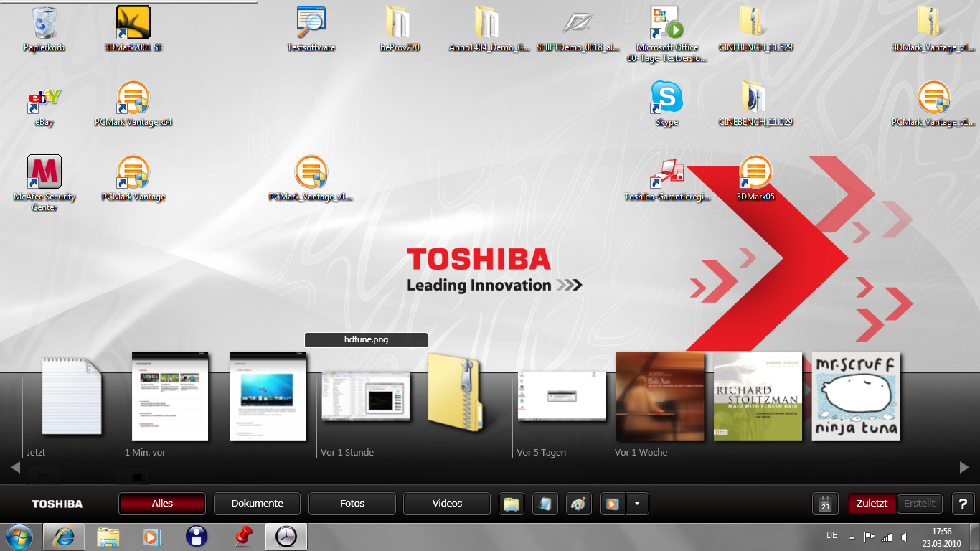Open the eBay desktop shortcut
The image size is (980, 551).
tap(44, 104)
